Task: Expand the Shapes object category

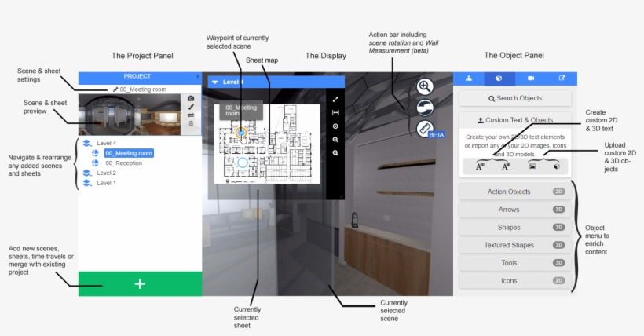Action: click(x=515, y=227)
